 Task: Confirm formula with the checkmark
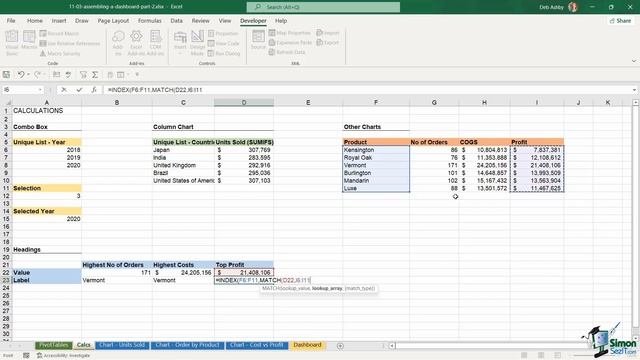pos(79,90)
